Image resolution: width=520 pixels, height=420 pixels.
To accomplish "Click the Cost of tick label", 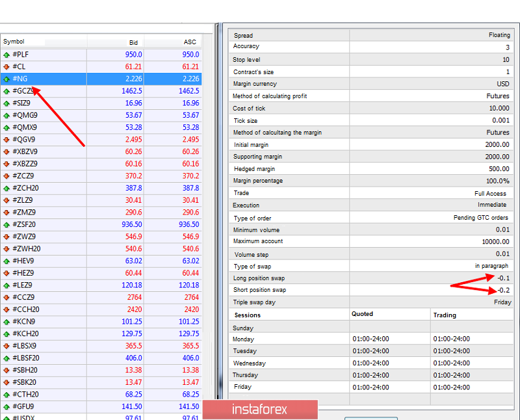I will [249, 109].
